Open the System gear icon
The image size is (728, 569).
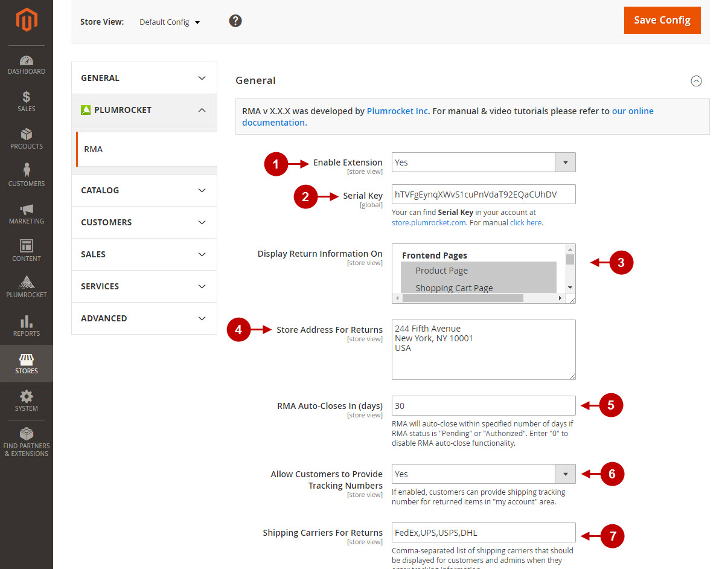pyautogui.click(x=26, y=397)
